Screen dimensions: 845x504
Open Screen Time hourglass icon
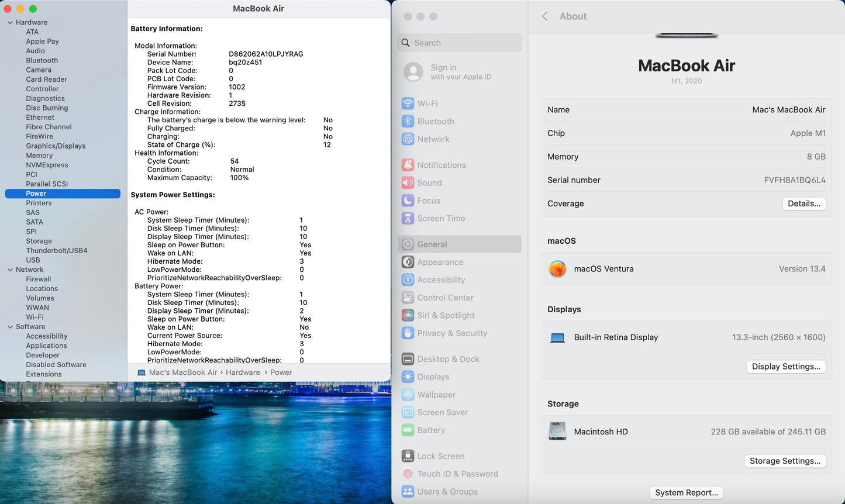[408, 218]
